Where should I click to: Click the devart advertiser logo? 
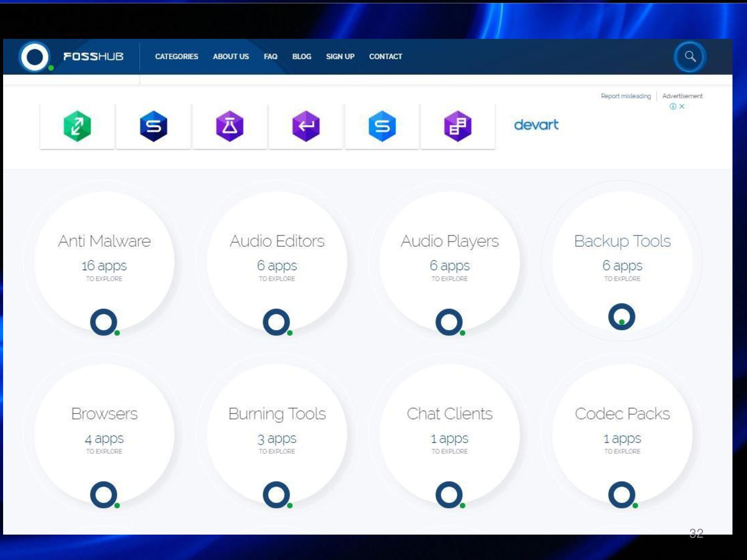536,125
